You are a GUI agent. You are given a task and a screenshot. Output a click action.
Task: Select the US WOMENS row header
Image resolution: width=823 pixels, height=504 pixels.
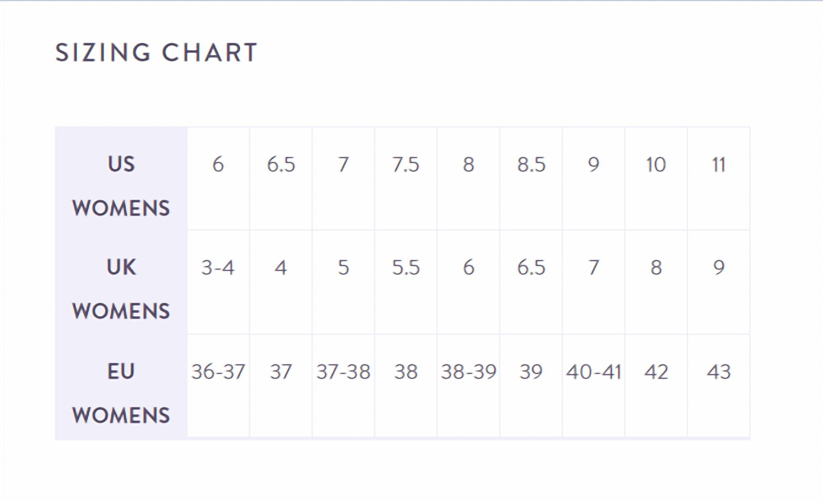121,186
